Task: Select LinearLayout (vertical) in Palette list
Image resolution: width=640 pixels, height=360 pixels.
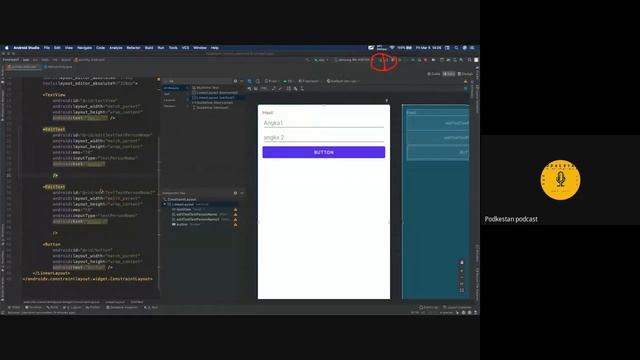Action: [x=215, y=98]
